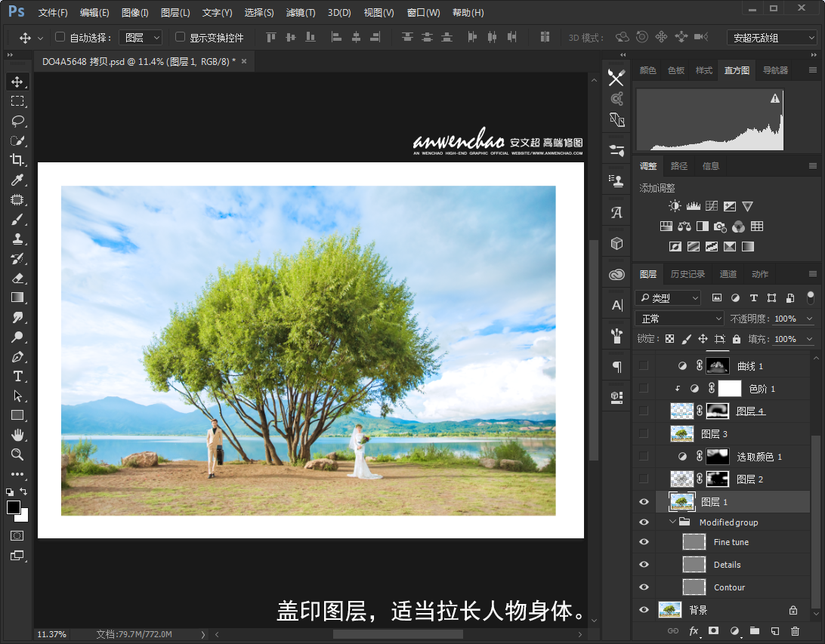Select the Move tool
This screenshot has width=825, height=644.
(17, 82)
